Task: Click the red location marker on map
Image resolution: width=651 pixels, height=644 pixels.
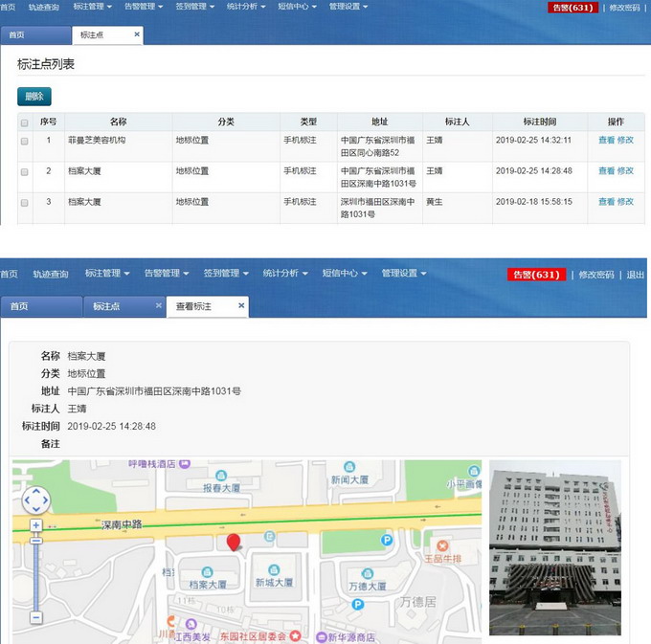Action: point(233,543)
